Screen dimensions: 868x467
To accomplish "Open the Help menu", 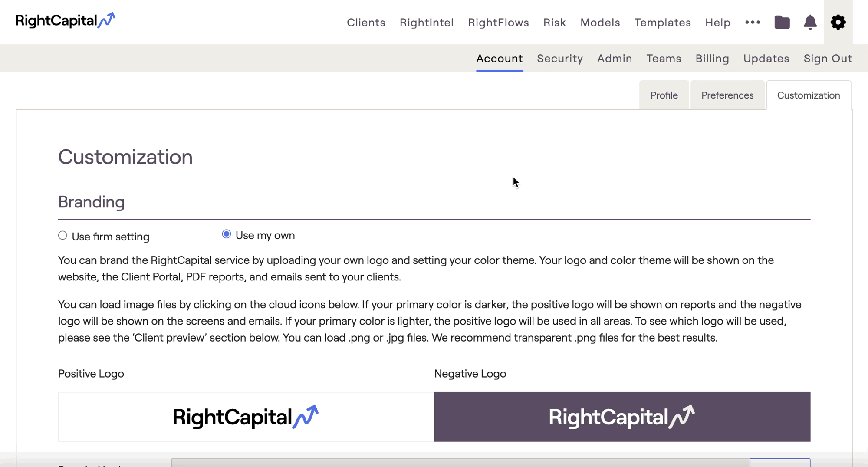I will (x=717, y=23).
